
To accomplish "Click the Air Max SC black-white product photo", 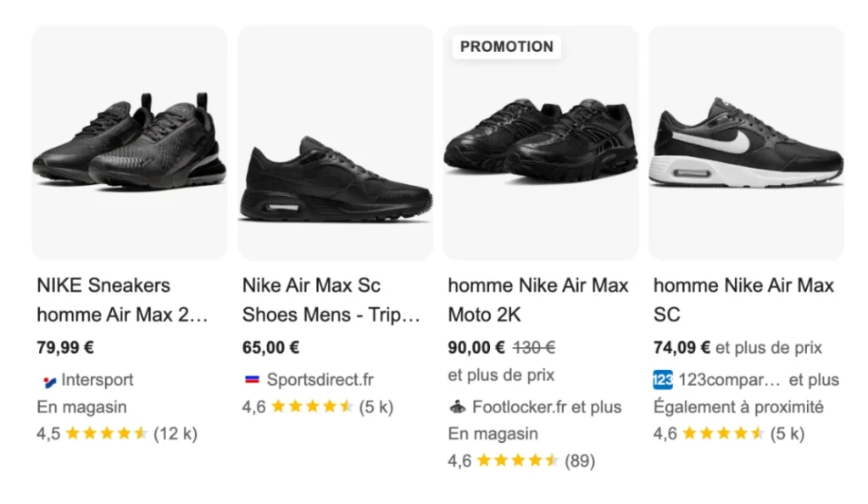I will [746, 140].
